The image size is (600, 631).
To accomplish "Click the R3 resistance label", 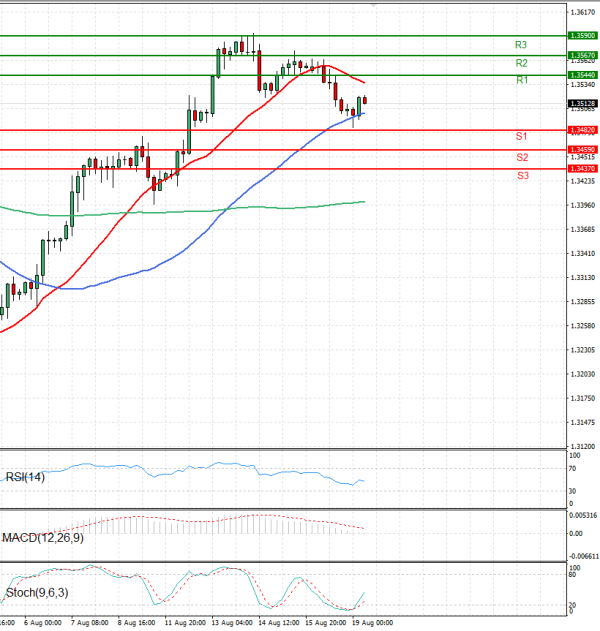I will (x=521, y=45).
